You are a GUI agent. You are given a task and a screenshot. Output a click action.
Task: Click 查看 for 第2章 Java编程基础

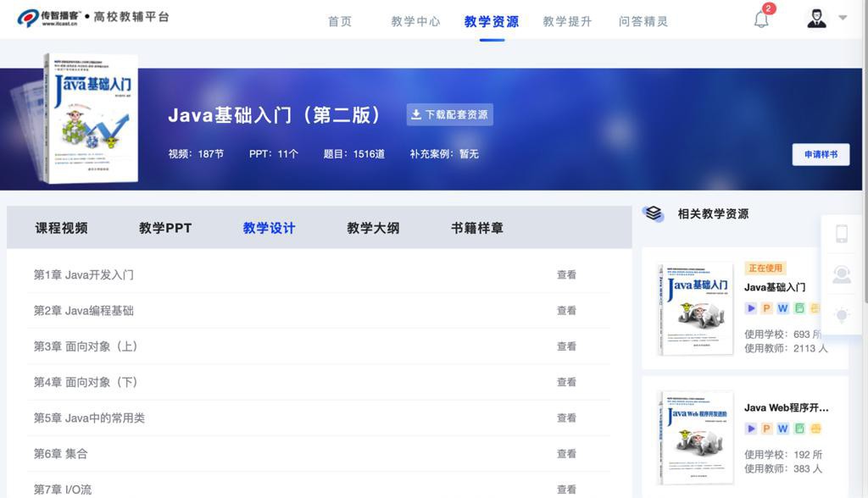(x=566, y=311)
